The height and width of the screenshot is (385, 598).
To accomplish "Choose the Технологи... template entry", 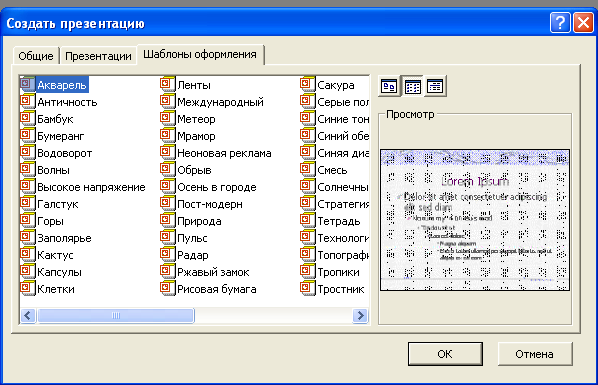I will pyautogui.click(x=343, y=238).
